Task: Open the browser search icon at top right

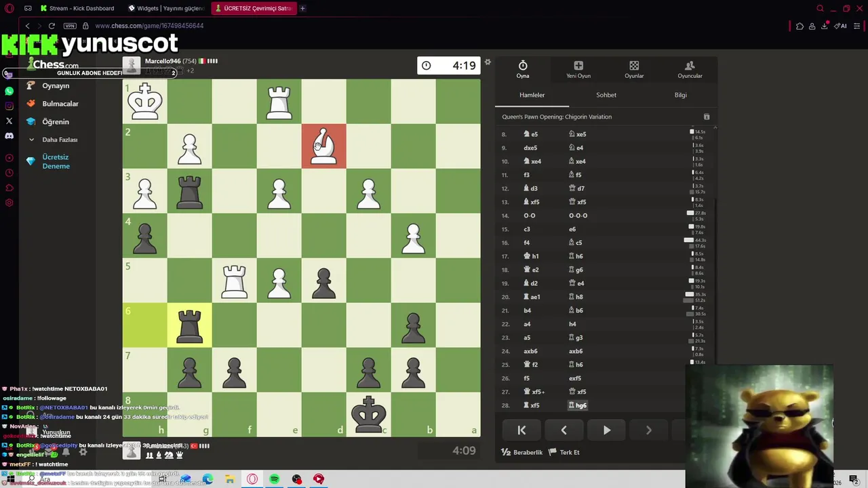Action: (820, 8)
